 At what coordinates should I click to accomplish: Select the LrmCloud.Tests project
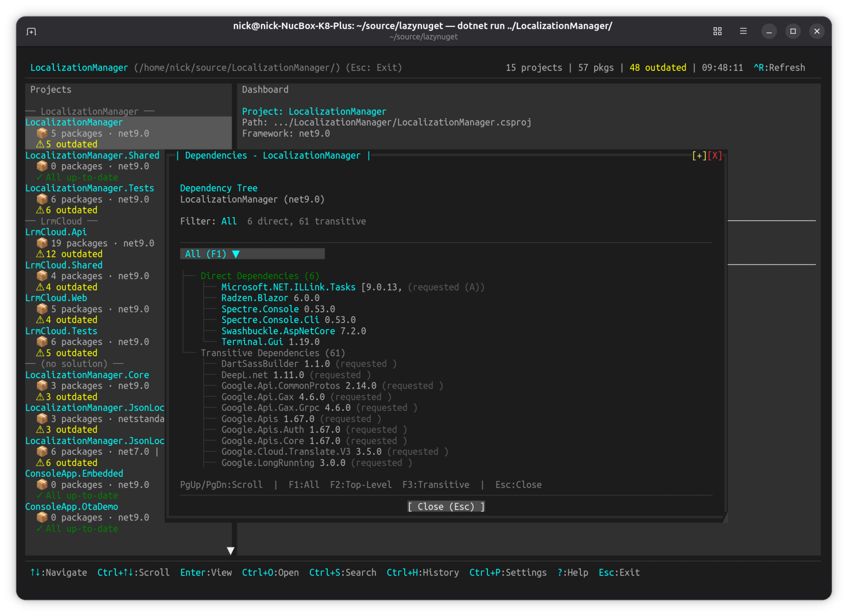(x=61, y=331)
